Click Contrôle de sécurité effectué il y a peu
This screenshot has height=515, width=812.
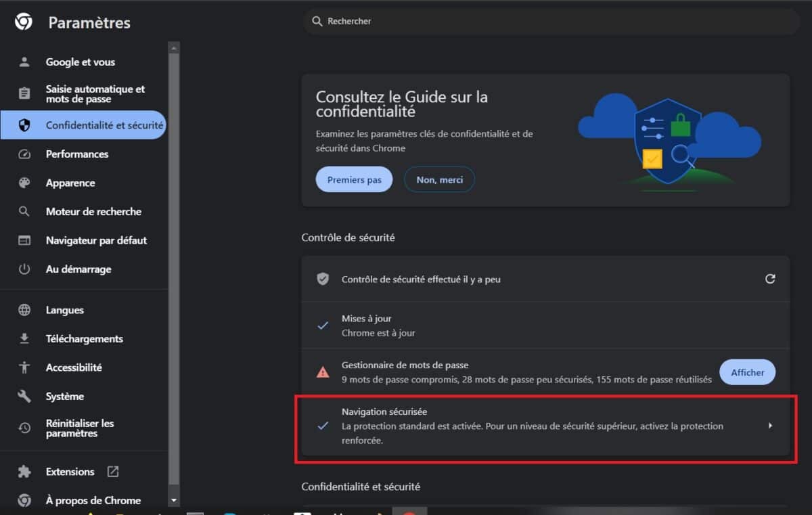click(x=421, y=279)
